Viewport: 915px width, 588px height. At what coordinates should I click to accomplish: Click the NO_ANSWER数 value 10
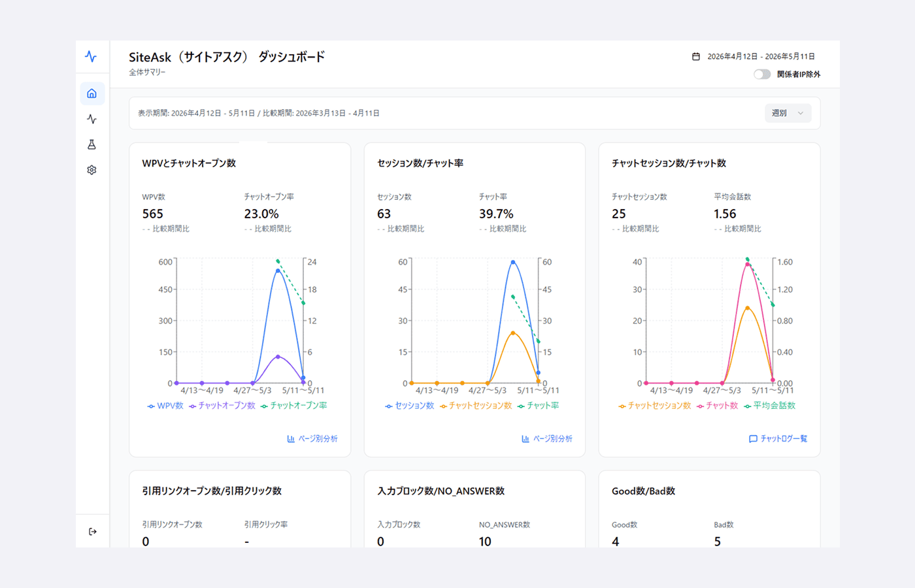point(485,541)
